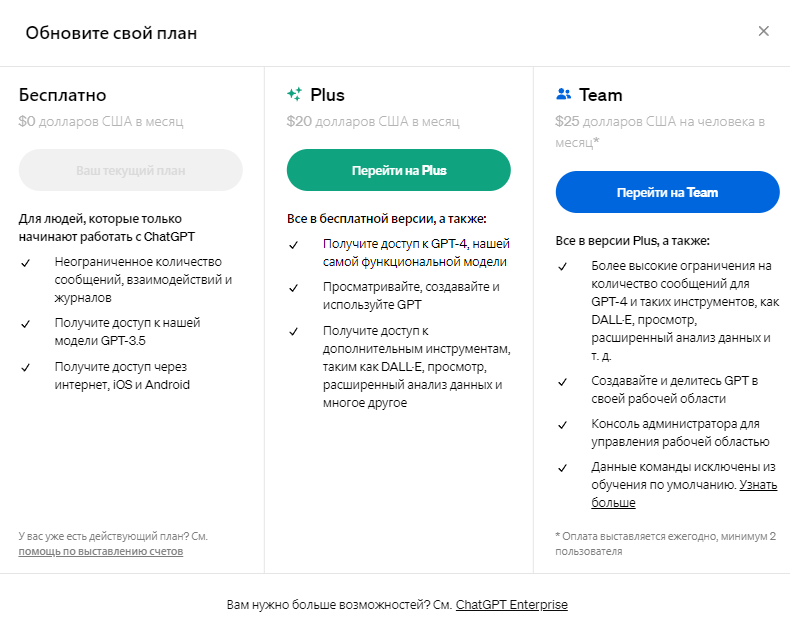Click checkmark beside unlimited messages feature
790x625 pixels.
(x=25, y=262)
